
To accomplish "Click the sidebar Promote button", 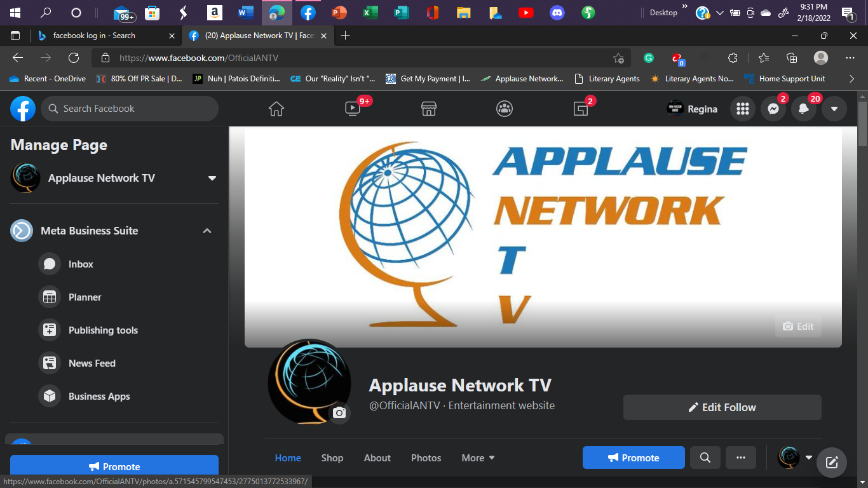I will 114,466.
